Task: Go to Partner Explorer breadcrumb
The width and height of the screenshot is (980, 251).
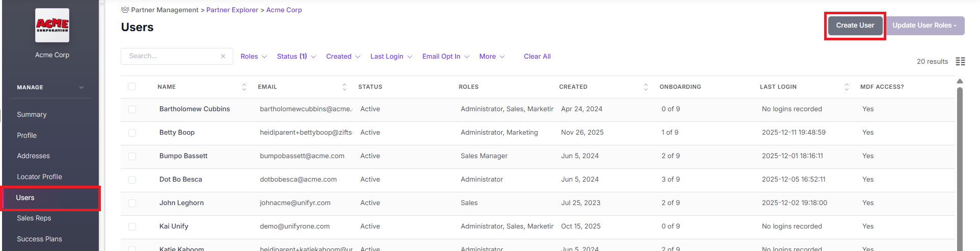Action: point(232,10)
